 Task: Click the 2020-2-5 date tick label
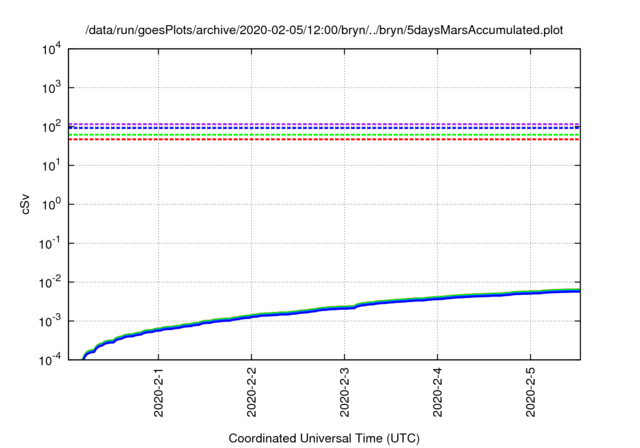coord(530,393)
